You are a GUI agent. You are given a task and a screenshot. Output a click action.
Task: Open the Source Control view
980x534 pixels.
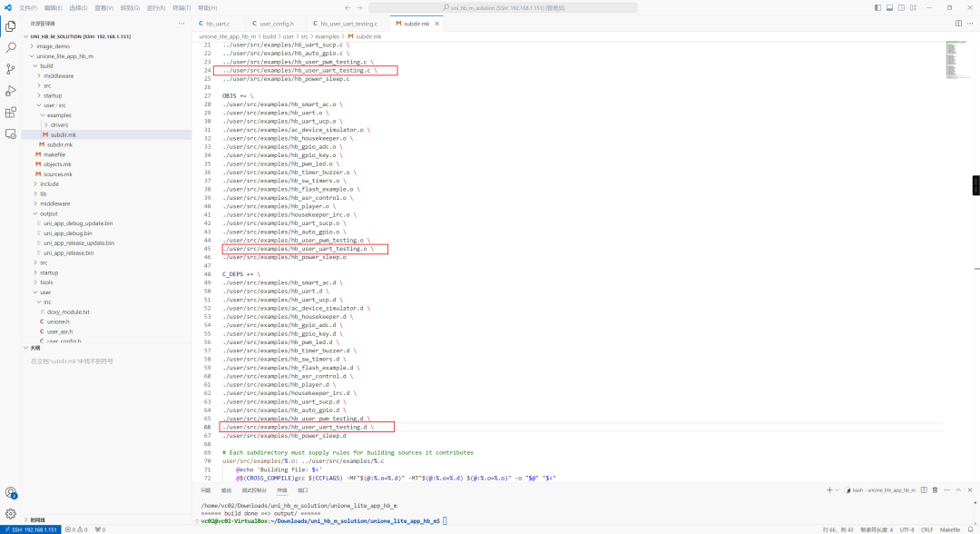pyautogui.click(x=11, y=69)
